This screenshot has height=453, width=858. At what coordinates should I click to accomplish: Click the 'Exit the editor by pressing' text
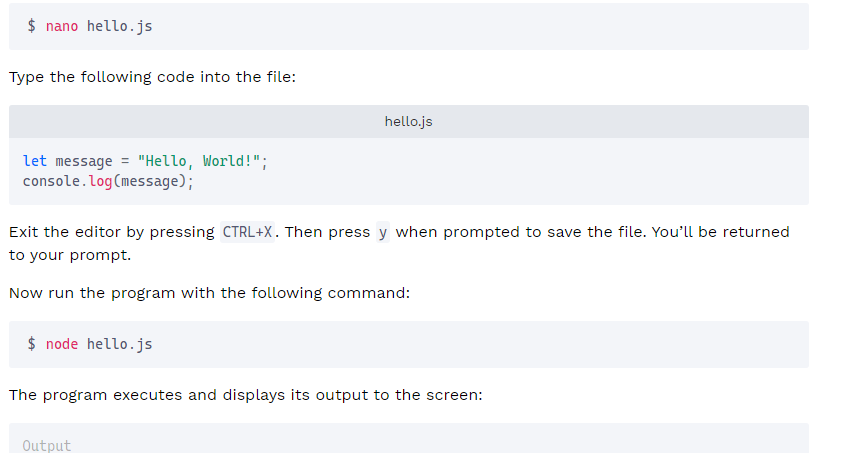(112, 232)
